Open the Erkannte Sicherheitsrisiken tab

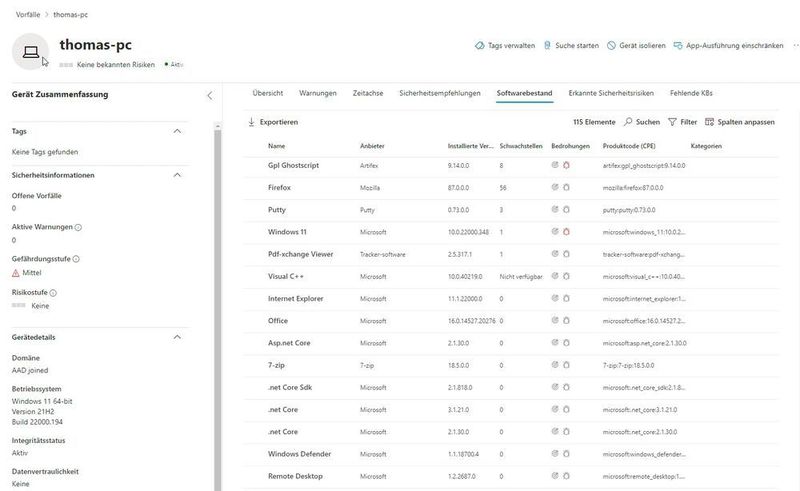pyautogui.click(x=611, y=93)
